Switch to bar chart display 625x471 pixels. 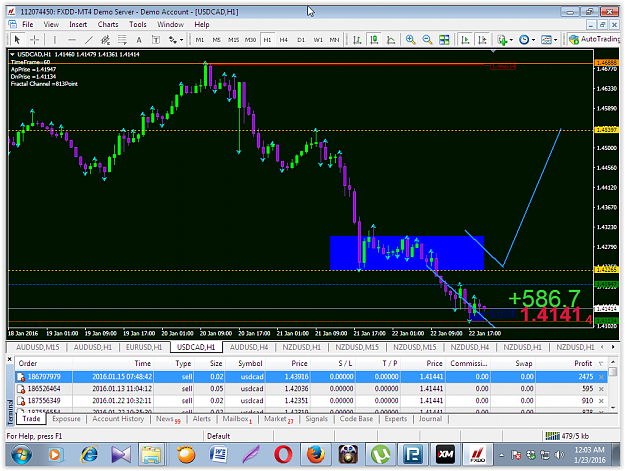point(357,39)
